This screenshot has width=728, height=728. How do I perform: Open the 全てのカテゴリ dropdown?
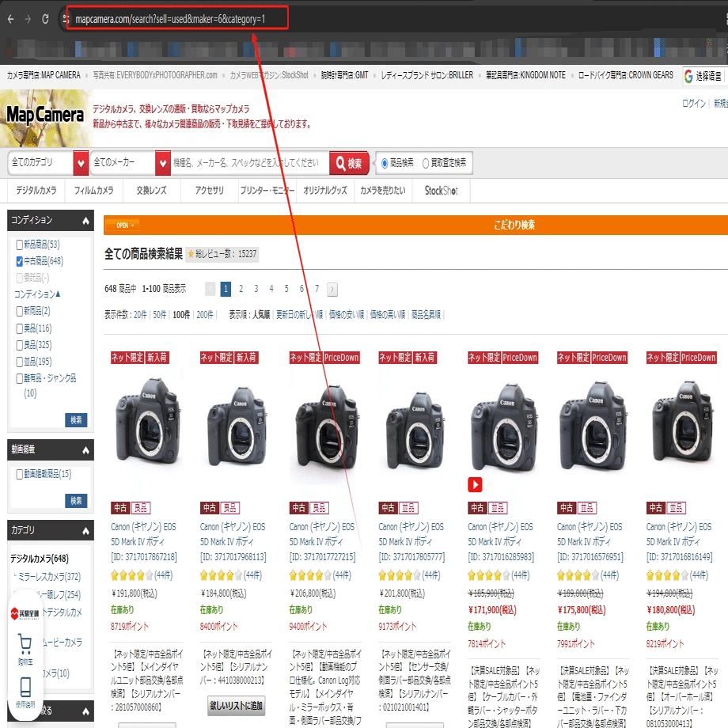tap(48, 163)
